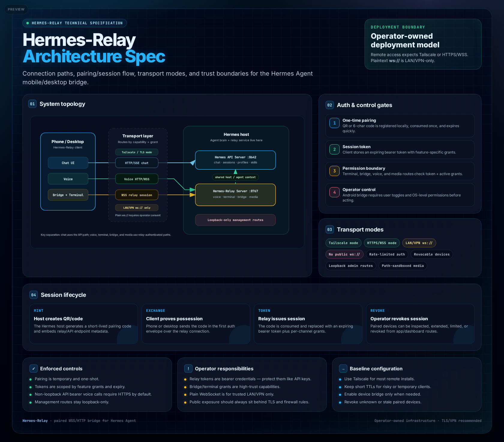This screenshot has height=442, width=504.
Task: Click 'Plain WebSocket is for trusted LAN/VPN only.'
Action: [232, 394]
